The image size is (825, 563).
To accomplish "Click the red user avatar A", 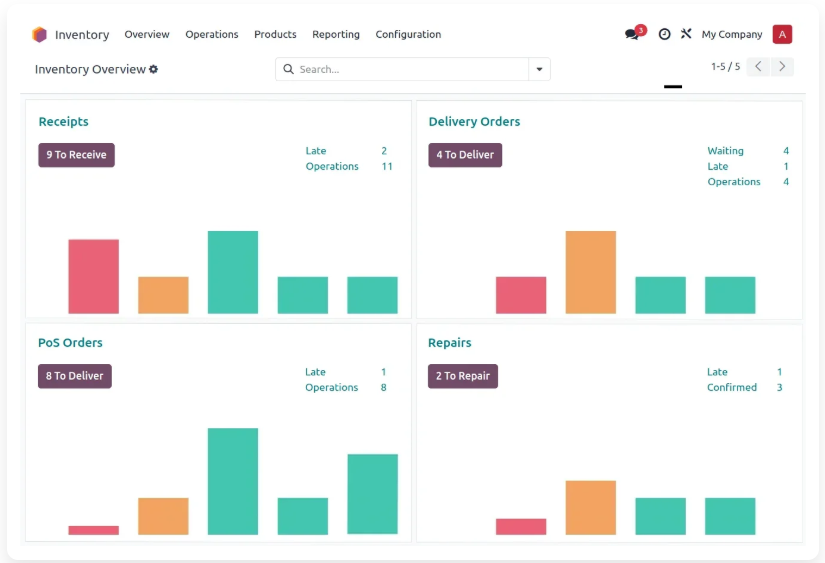I will [782, 34].
